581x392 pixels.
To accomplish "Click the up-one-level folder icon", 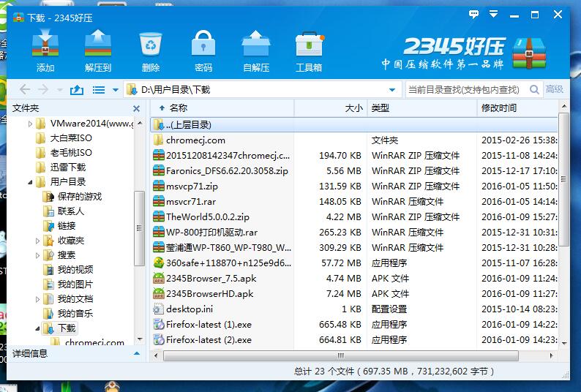I will point(77,90).
